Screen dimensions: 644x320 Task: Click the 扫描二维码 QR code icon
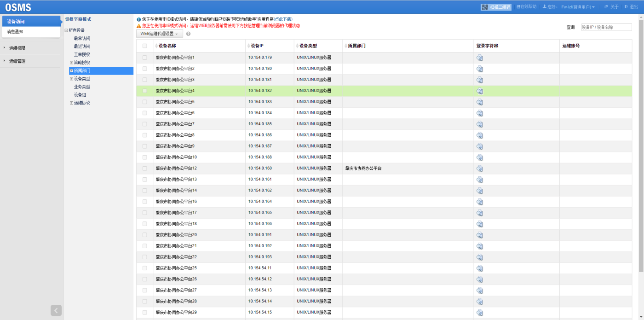pos(484,7)
